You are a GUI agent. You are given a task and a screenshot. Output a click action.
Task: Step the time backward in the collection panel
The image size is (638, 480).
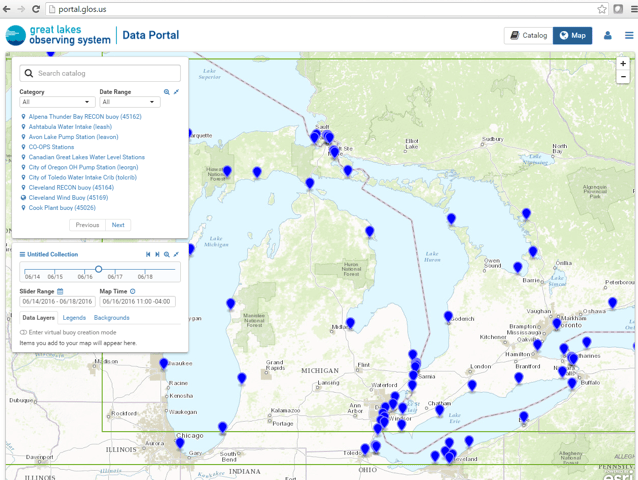click(148, 254)
